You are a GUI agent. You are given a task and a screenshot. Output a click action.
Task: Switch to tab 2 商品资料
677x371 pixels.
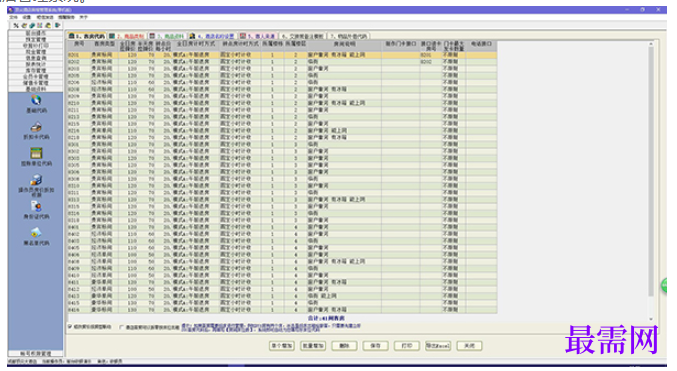[x=127, y=36]
